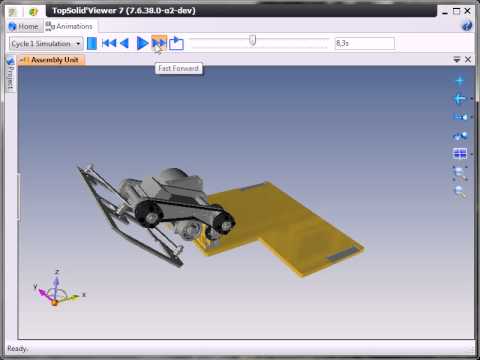Image resolution: width=480 pixels, height=360 pixels.
Task: Click the magnifier zoom window icon
Action: 460,192
